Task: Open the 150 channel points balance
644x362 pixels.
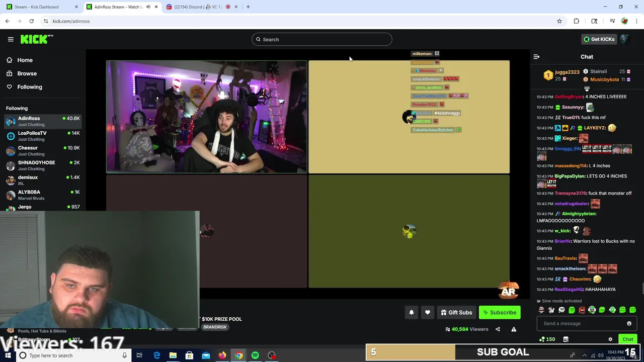Action: [x=547, y=339]
